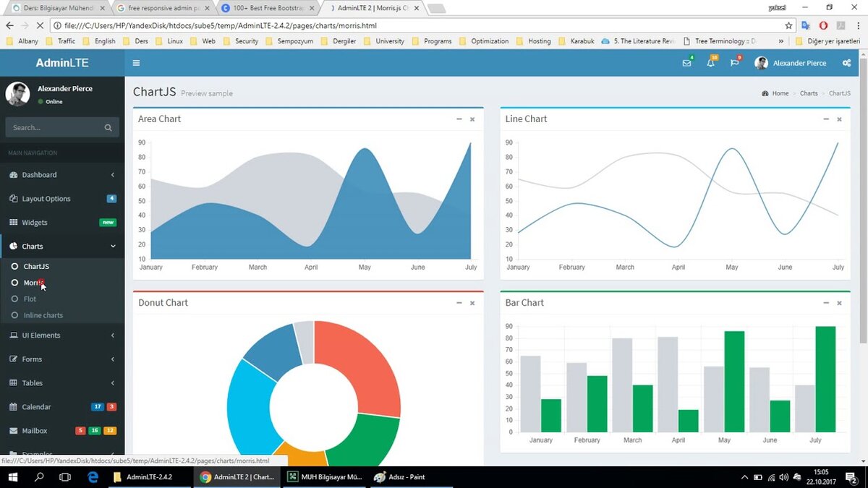Open Layout Options menu item
Viewport: 868px width, 488px height.
point(62,199)
